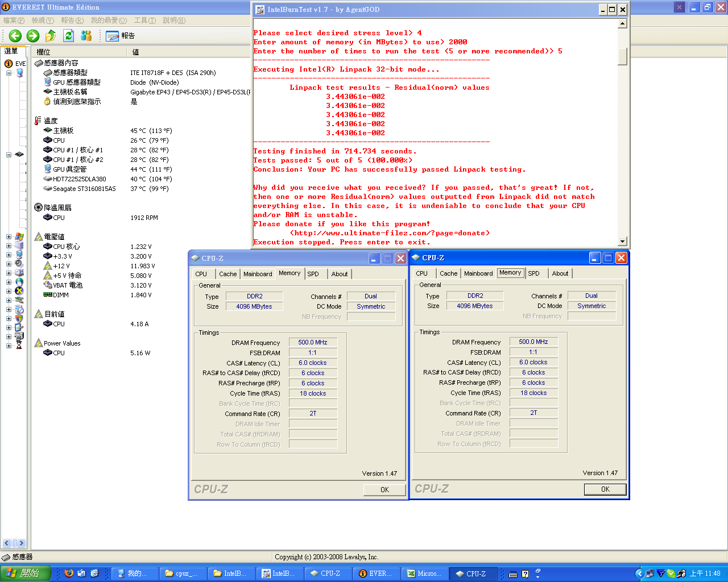
Task: Click the two-people users toolbar icon
Action: click(x=86, y=36)
